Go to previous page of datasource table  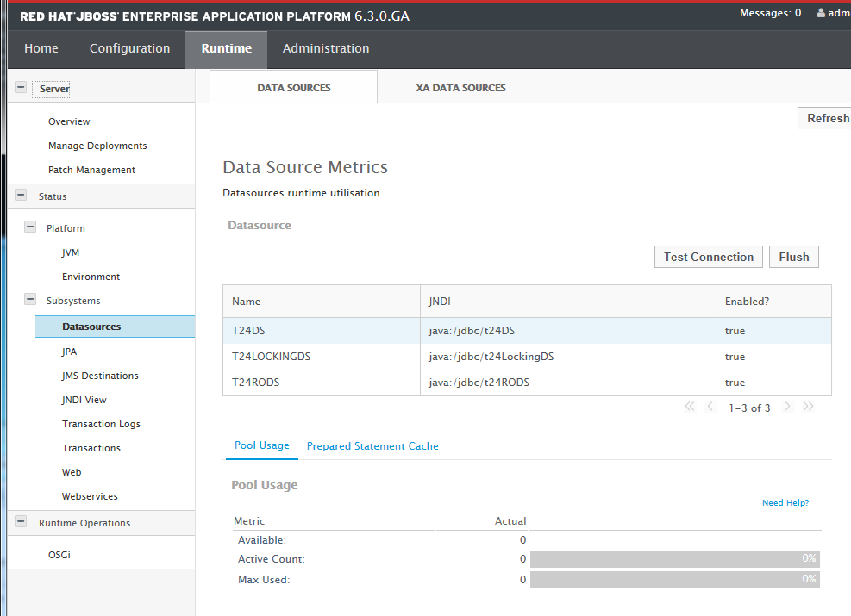710,407
